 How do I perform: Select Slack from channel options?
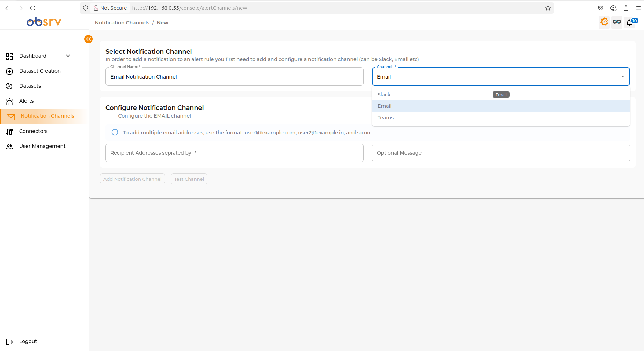tap(501, 95)
